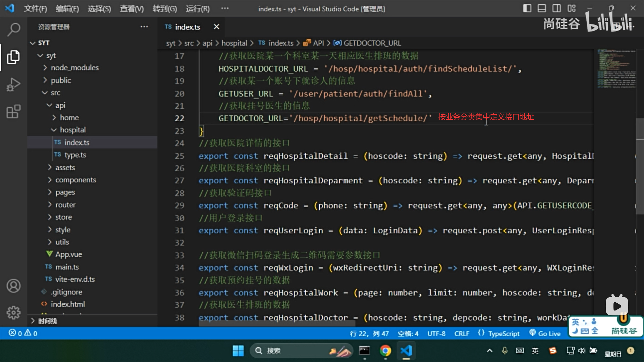Select the index.ts editor tab
The width and height of the screenshot is (644, 362).
(x=187, y=27)
